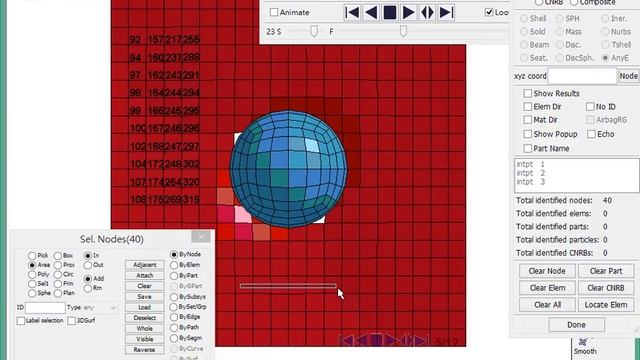Select the ByNode radio option
The height and width of the screenshot is (360, 640).
(x=174, y=254)
